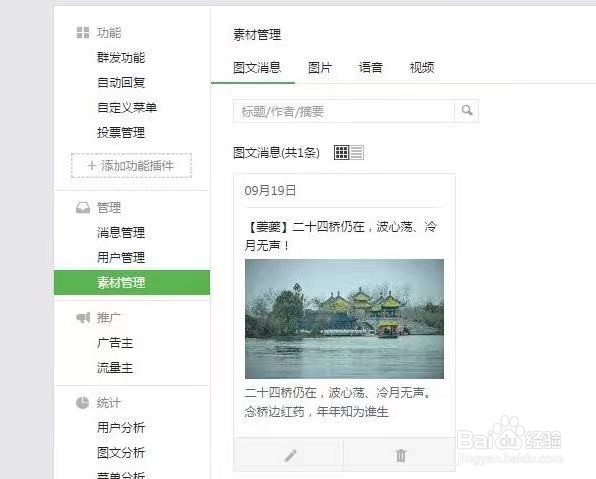Switch to list view layout icon
Viewport: 596px width, 479px height.
(357, 152)
